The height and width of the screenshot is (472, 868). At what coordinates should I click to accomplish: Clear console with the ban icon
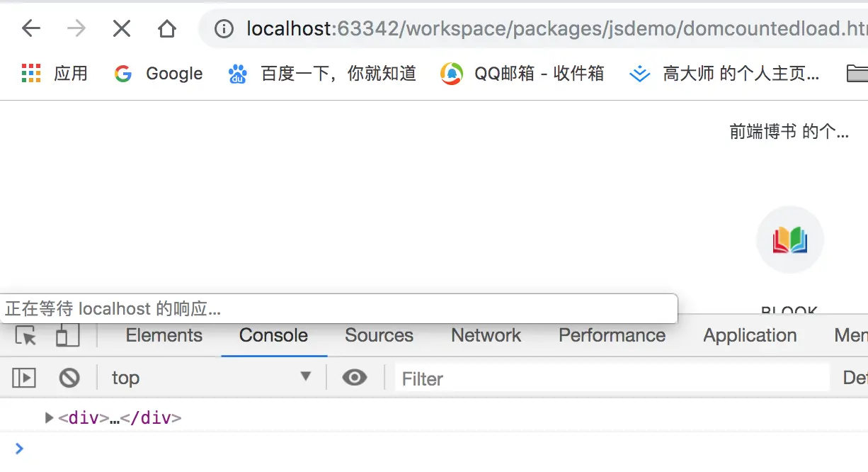(69, 378)
